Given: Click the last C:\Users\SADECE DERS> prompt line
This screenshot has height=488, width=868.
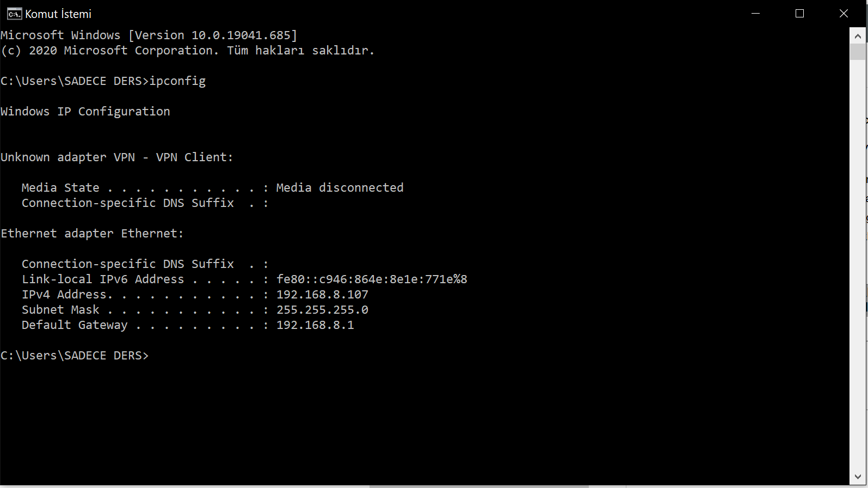Looking at the screenshot, I should (75, 356).
